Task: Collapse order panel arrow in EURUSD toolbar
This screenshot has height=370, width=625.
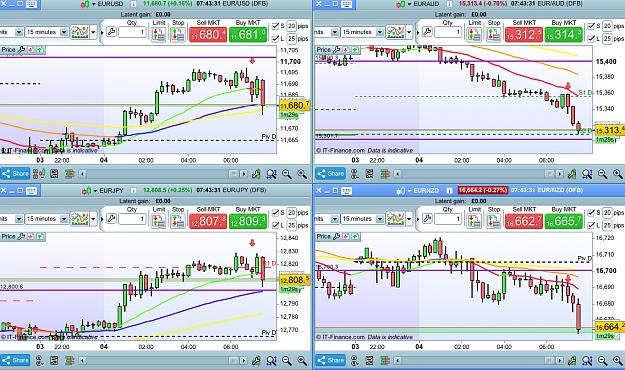Action: 101,32
